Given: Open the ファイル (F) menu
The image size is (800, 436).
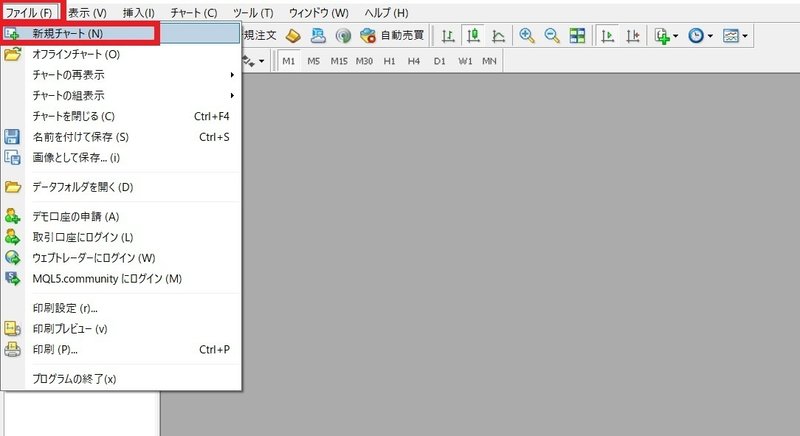Looking at the screenshot, I should [29, 12].
